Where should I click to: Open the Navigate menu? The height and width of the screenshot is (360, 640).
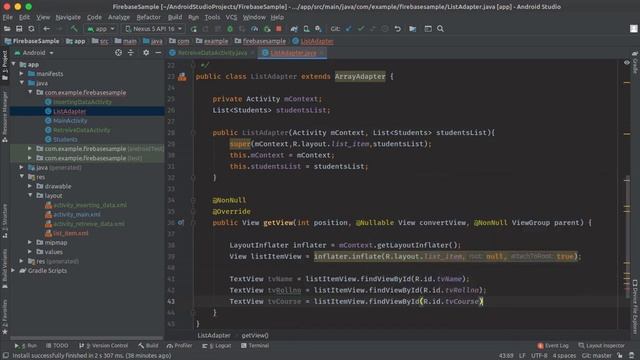click(68, 17)
